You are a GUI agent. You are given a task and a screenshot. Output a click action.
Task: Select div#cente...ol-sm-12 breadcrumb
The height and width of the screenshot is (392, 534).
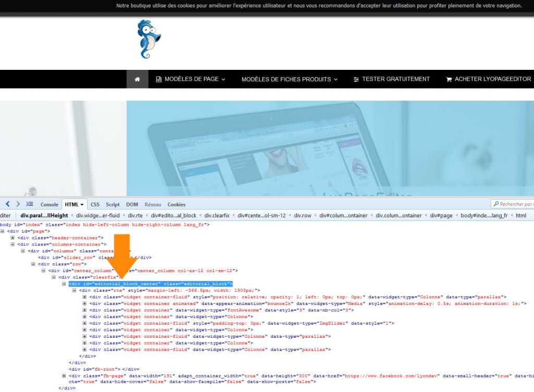[x=262, y=215]
